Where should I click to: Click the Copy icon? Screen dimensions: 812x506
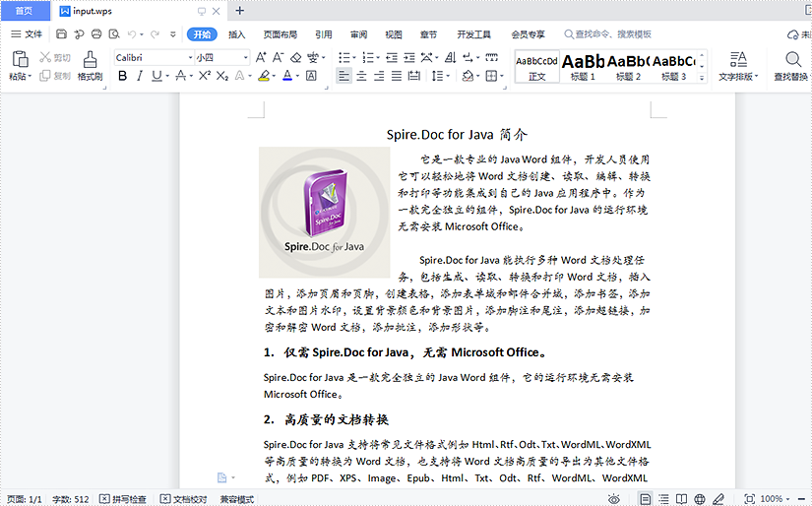pyautogui.click(x=45, y=76)
